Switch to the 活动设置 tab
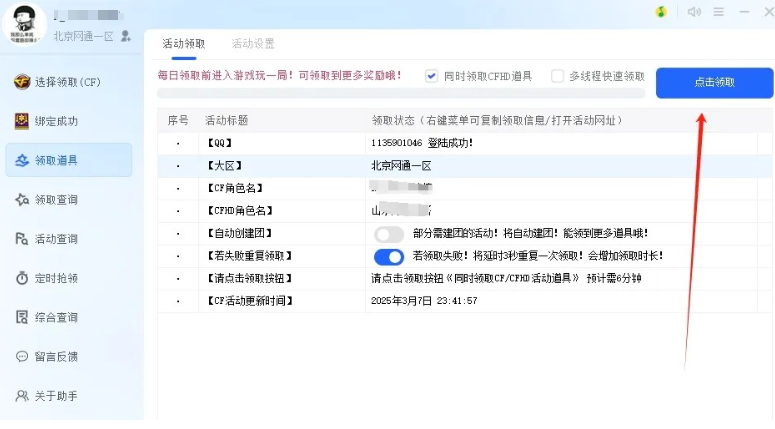Image resolution: width=775 pixels, height=429 pixels. point(252,44)
